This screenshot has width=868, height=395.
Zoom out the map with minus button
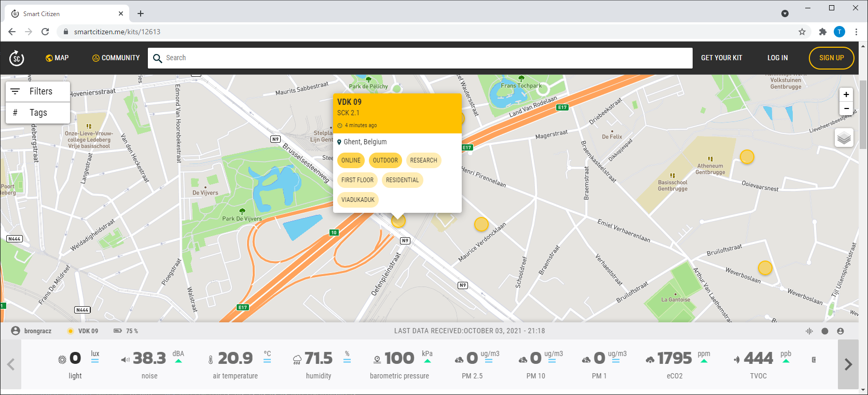pos(846,108)
